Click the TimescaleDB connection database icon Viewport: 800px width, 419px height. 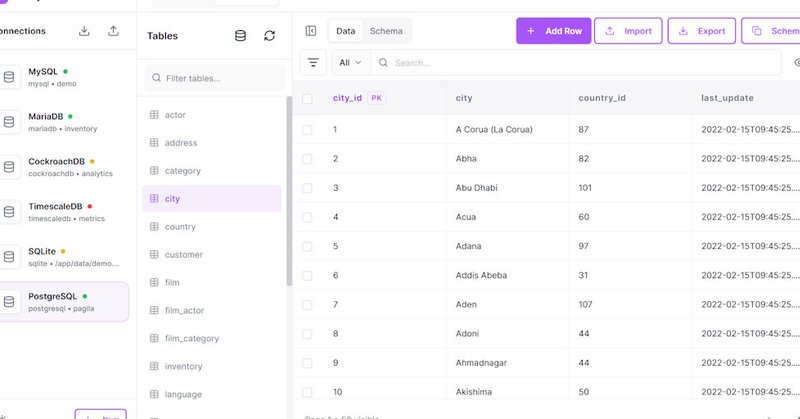pos(9,212)
